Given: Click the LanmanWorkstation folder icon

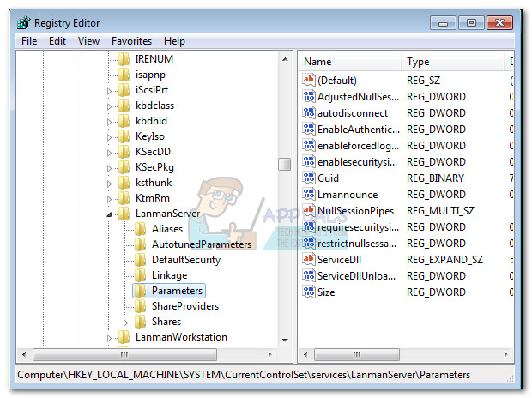Looking at the screenshot, I should 124,337.
